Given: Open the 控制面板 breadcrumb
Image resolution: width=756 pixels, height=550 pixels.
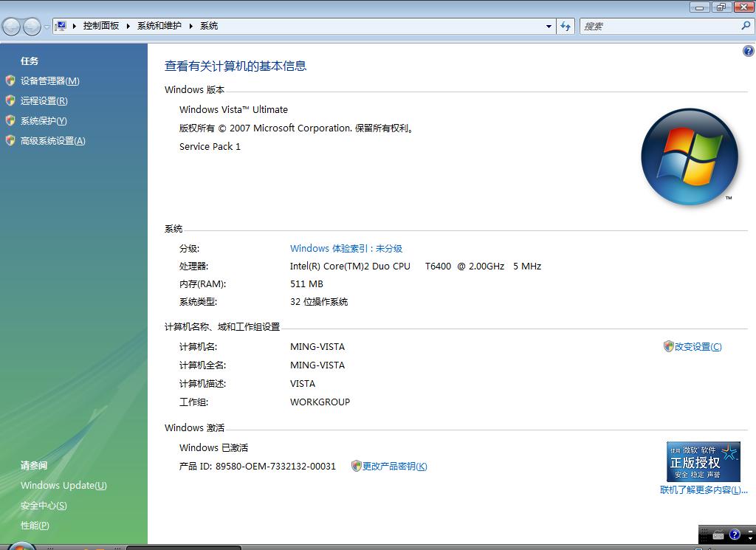Looking at the screenshot, I should click(100, 26).
